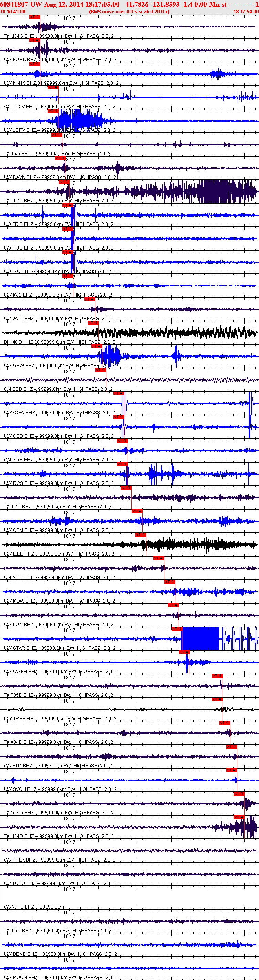
Task: Select the red pick marker on TA A04D trace
Action: tap(224, 723)
